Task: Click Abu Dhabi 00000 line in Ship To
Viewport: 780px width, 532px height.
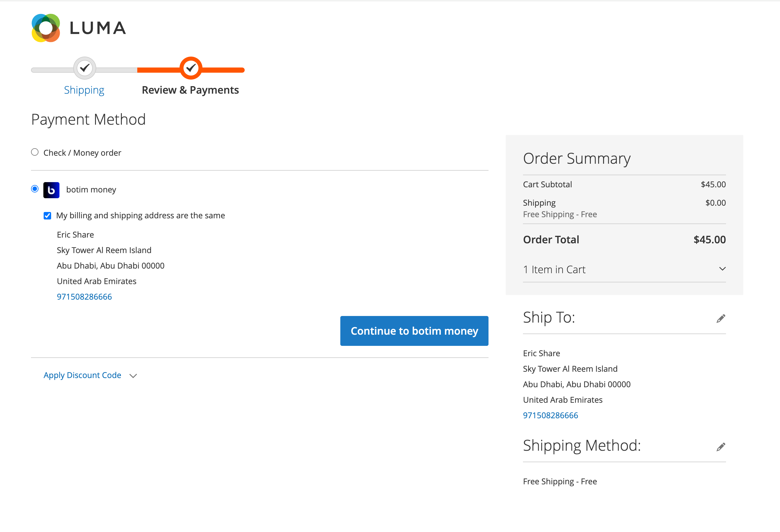Action: [x=577, y=384]
